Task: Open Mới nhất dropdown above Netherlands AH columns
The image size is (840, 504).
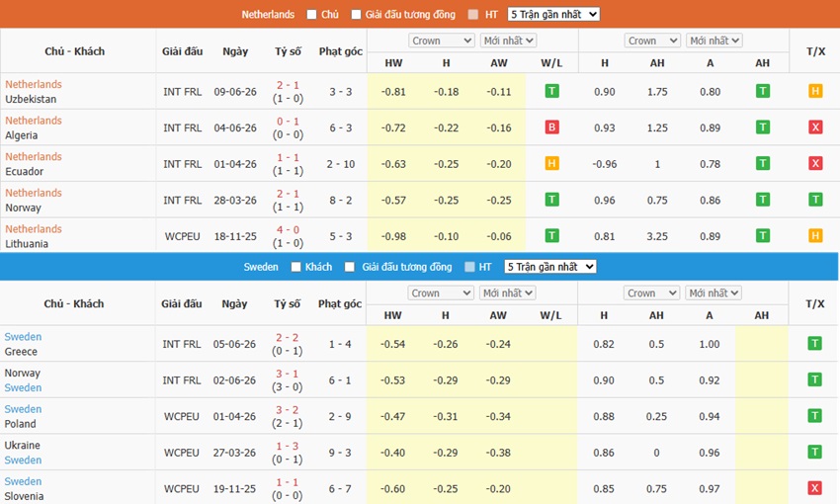Action: point(714,41)
